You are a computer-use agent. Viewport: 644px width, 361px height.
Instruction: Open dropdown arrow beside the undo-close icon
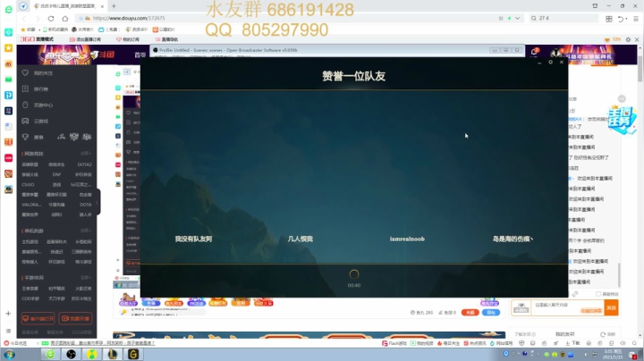(x=626, y=19)
